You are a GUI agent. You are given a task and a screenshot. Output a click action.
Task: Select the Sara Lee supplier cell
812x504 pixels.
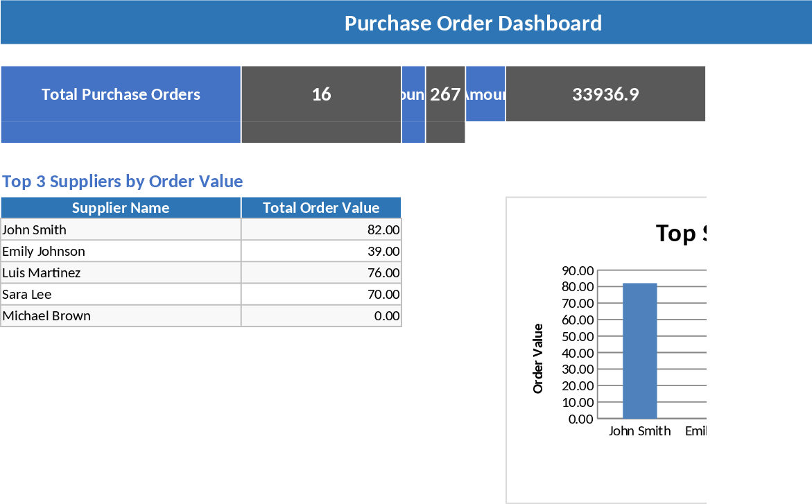[121, 295]
